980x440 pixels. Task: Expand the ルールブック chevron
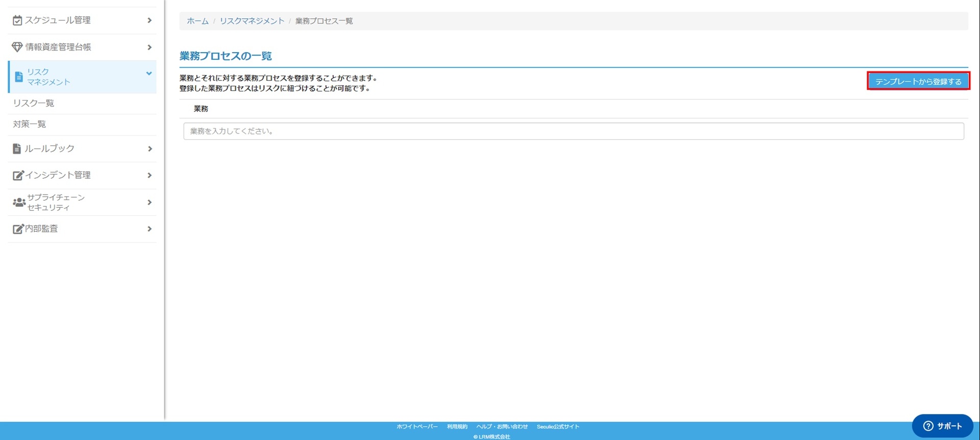pyautogui.click(x=149, y=149)
